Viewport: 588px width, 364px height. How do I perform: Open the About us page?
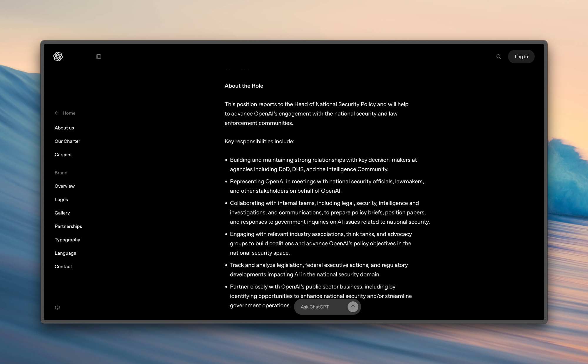[x=64, y=128]
